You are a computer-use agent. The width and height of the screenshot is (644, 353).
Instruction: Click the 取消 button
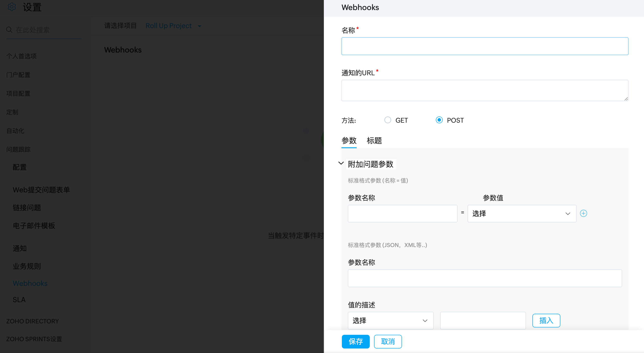(x=388, y=341)
